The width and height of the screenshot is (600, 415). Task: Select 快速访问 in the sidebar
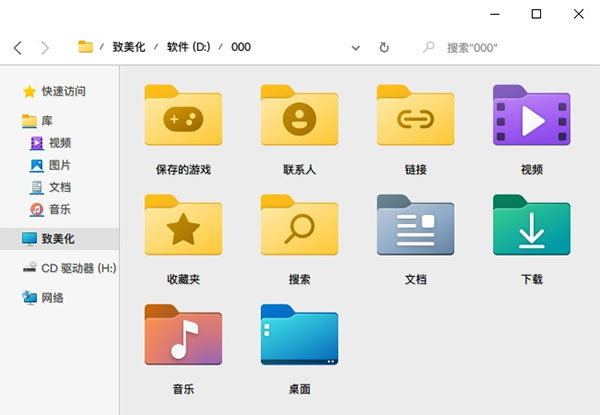pyautogui.click(x=63, y=91)
